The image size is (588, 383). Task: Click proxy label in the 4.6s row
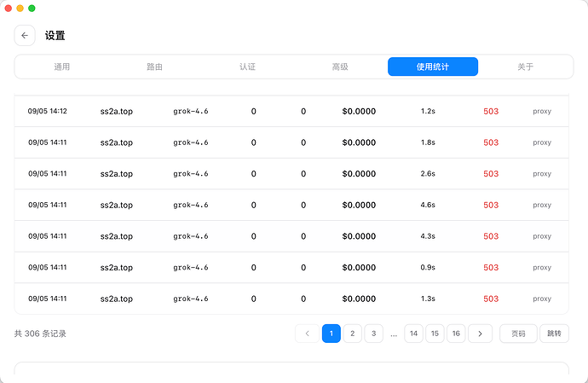pos(542,205)
